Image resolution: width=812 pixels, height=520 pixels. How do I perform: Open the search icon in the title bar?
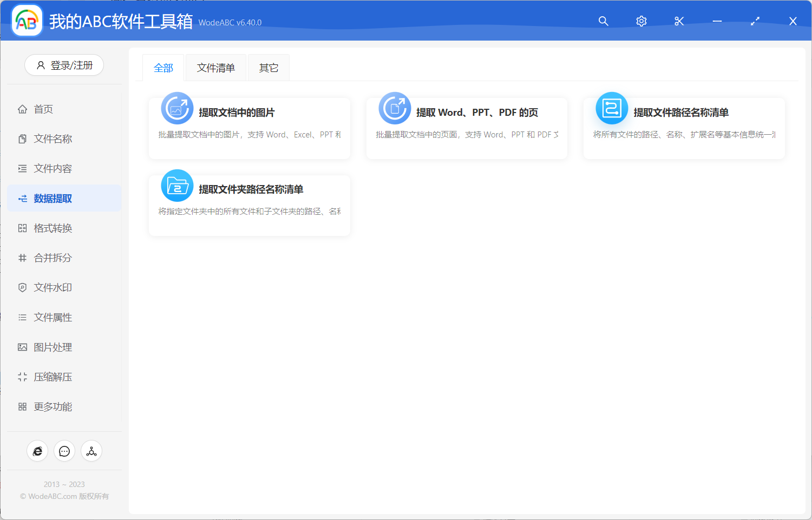click(x=603, y=21)
